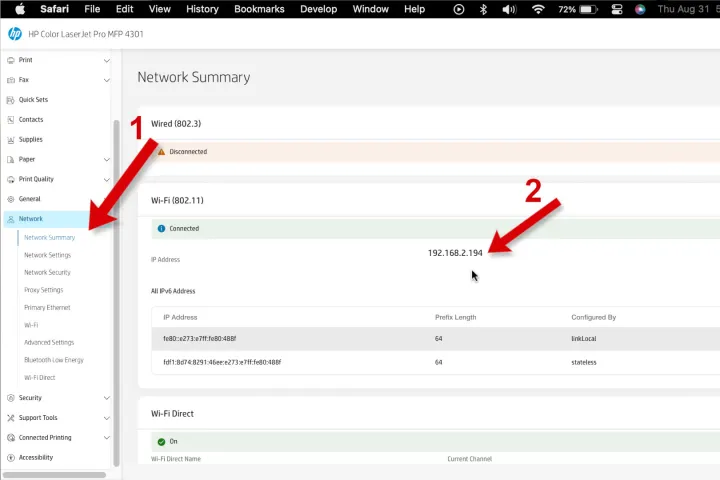Open Wi-Fi Direct sidebar page
The width and height of the screenshot is (720, 480).
(39, 378)
